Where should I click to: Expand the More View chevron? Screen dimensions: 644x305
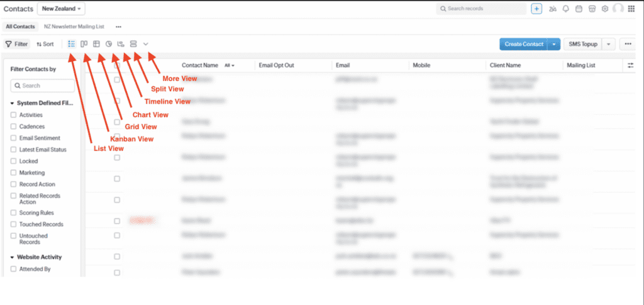coord(146,44)
